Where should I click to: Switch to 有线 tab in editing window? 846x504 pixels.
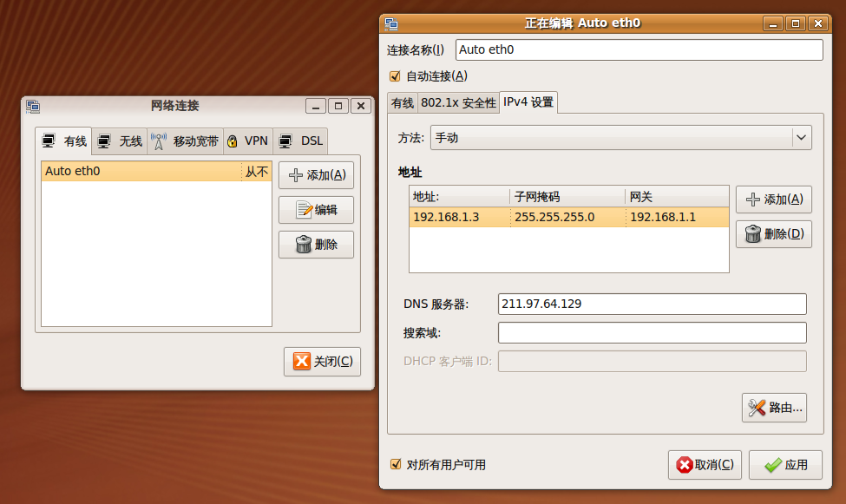pyautogui.click(x=403, y=102)
